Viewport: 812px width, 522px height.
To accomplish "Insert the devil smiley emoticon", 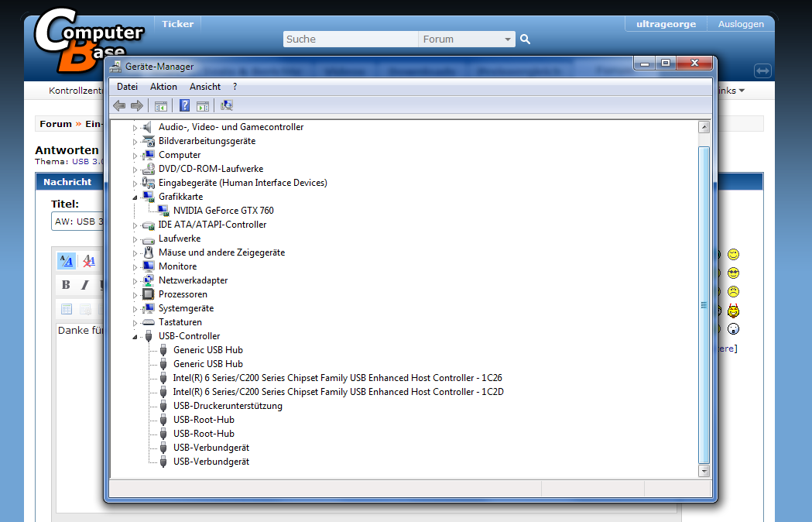I will (733, 311).
